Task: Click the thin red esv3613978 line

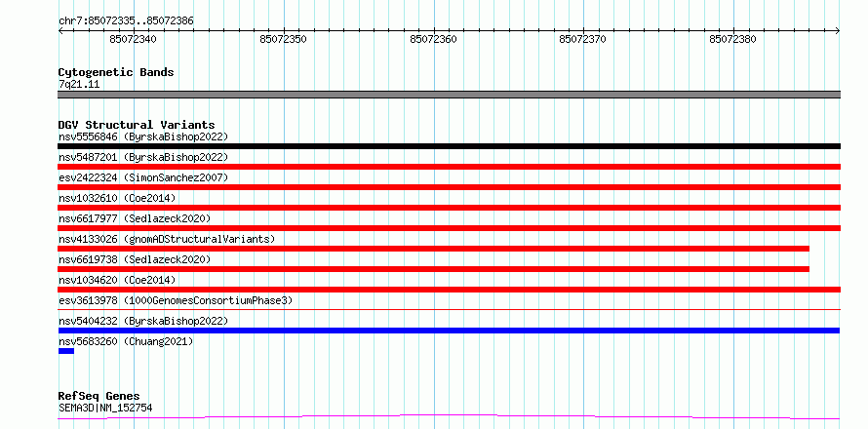Action: pos(449,310)
